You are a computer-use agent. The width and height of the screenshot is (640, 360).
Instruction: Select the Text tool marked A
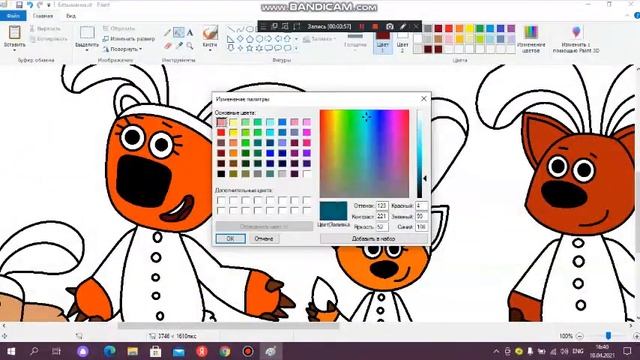[x=190, y=33]
